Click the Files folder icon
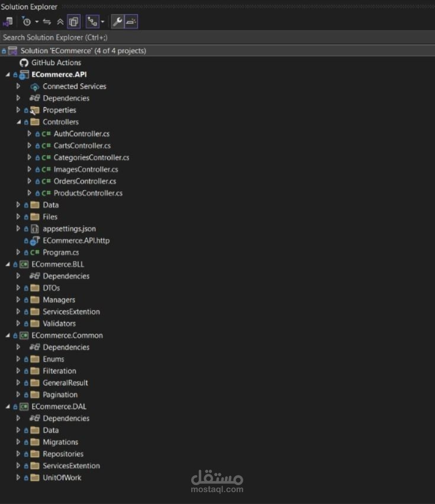This screenshot has width=435, height=504. 34,217
